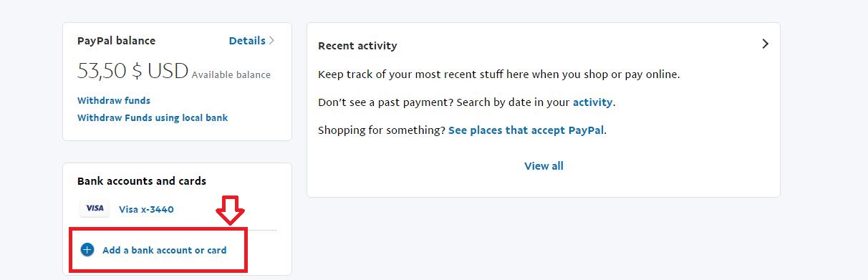Viewport: 868px width, 280px height.
Task: Click Add a bank account or card text
Action: (165, 250)
